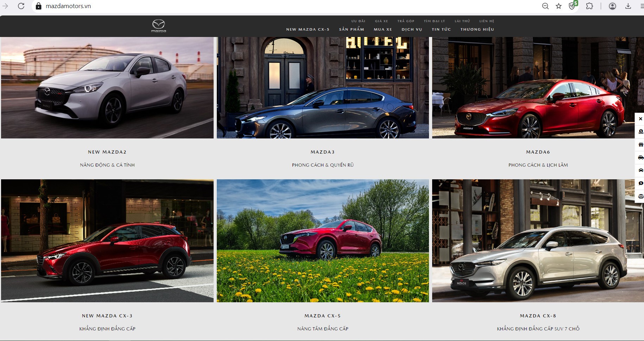Click the side-view car sidebar icon
This screenshot has height=341, width=644.
pyautogui.click(x=640, y=157)
